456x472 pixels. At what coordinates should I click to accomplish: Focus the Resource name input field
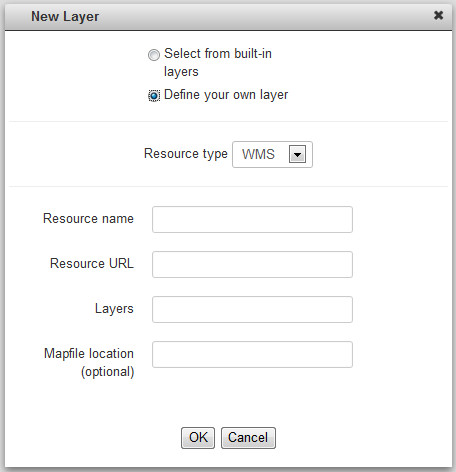[x=252, y=219]
